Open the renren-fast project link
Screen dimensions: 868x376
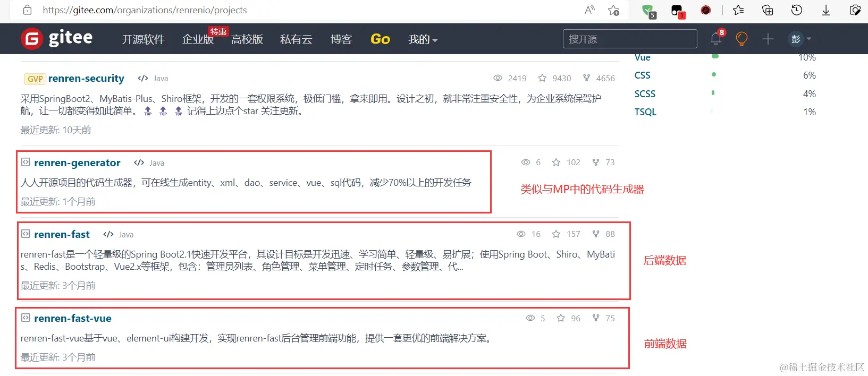click(x=62, y=234)
